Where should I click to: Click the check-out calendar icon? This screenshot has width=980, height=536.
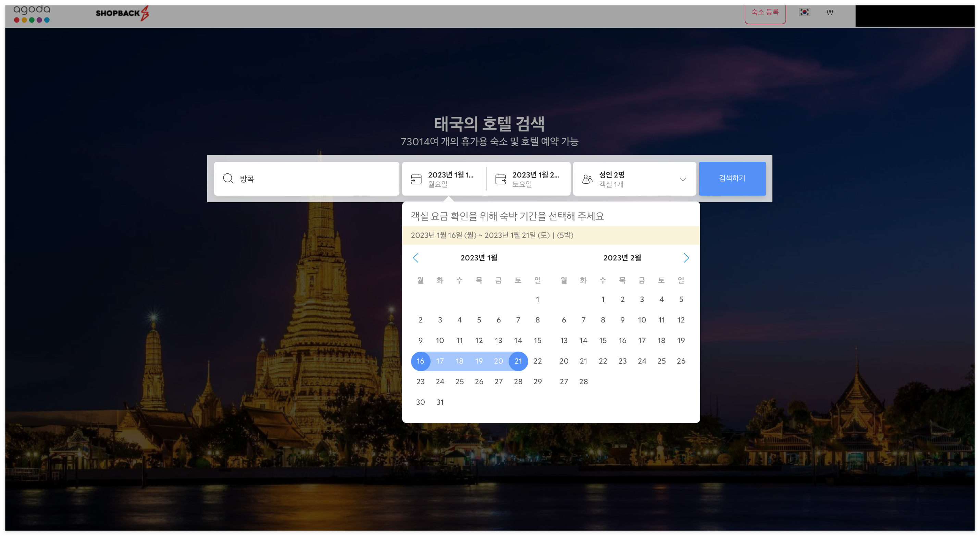(x=500, y=179)
